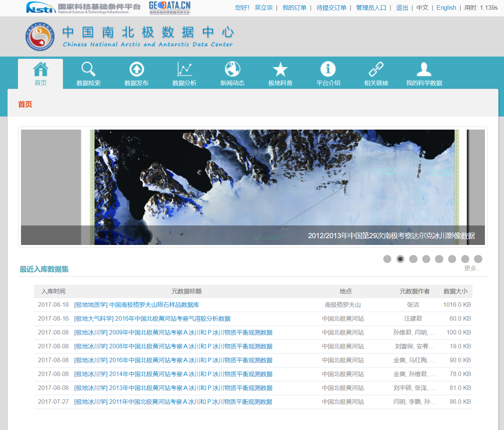Click author cell 汪建君

point(413,319)
